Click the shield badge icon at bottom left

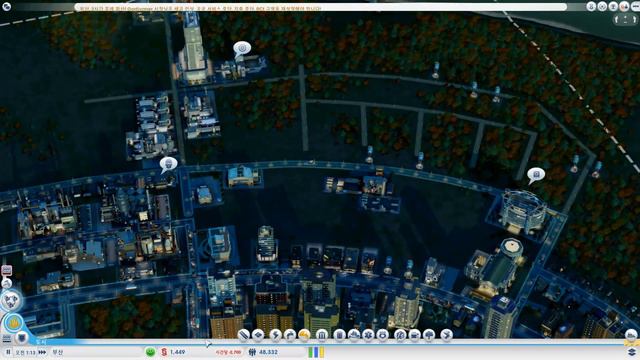coord(21,338)
